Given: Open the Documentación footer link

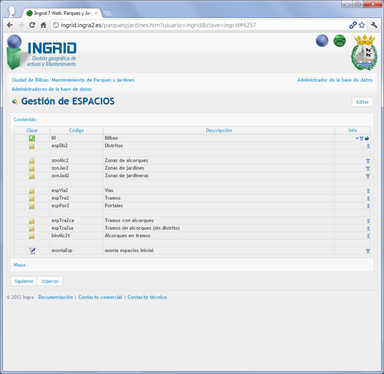Looking at the screenshot, I should point(55,297).
